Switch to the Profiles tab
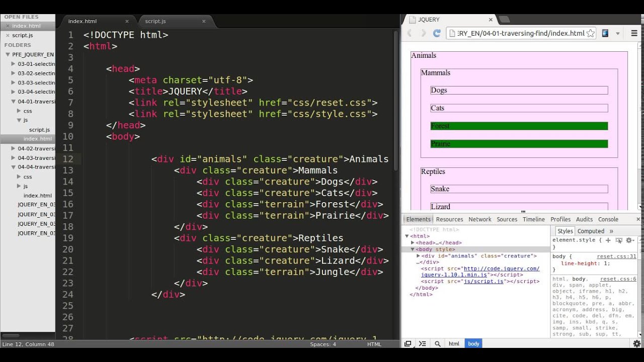644x362 pixels. pyautogui.click(x=560, y=219)
